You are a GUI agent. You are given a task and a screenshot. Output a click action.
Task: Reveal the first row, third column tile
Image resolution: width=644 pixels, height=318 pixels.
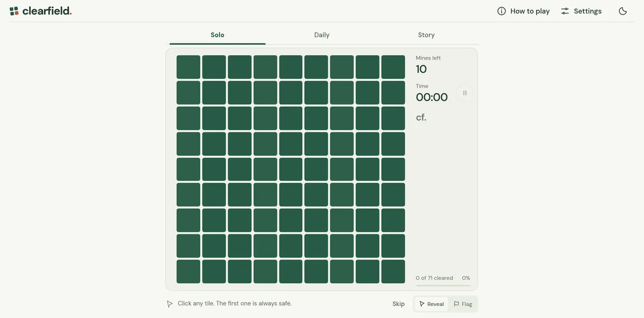tap(240, 67)
